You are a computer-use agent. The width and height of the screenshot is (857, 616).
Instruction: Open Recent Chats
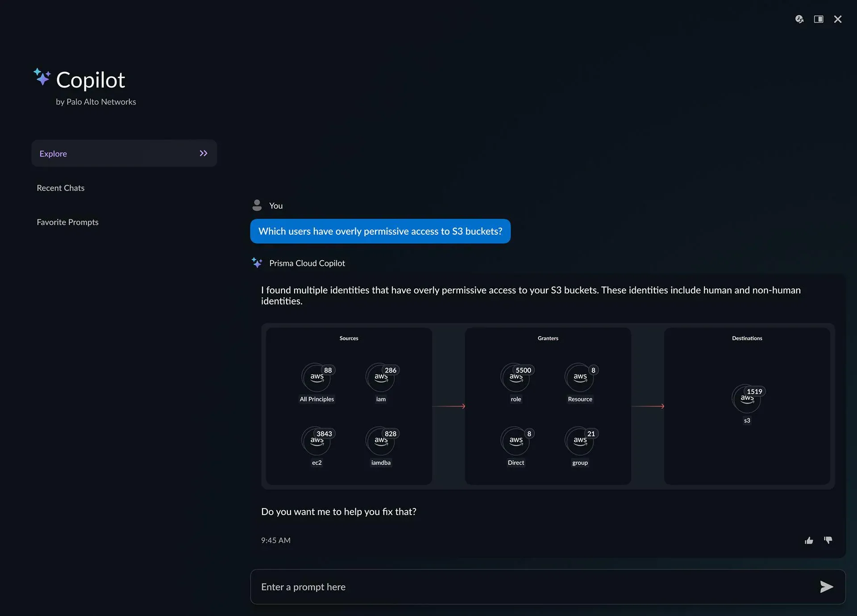61,188
